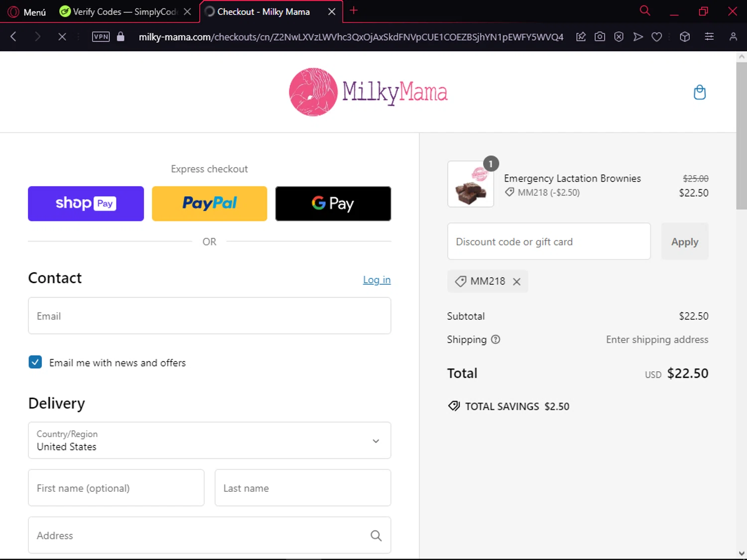The height and width of the screenshot is (560, 747).
Task: Take a snapshot with the camera icon
Action: (600, 36)
